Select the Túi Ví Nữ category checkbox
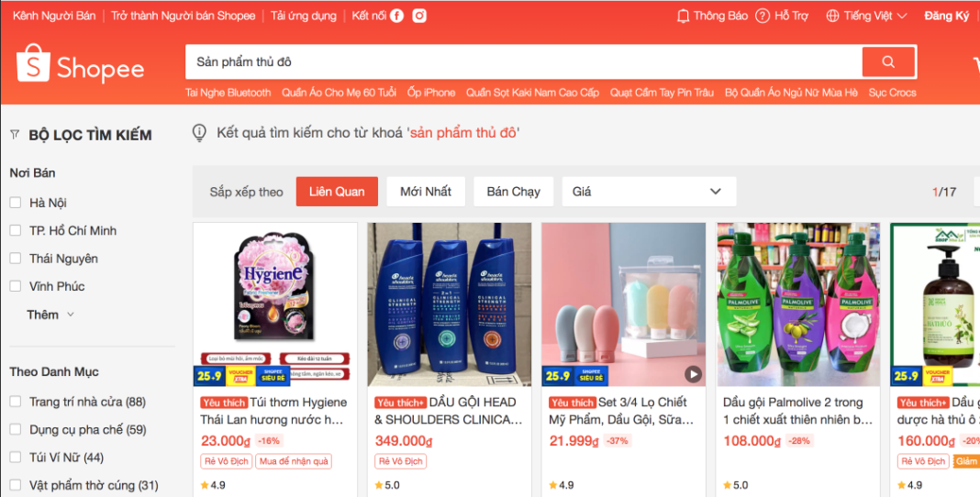The image size is (980, 497). pos(16,457)
